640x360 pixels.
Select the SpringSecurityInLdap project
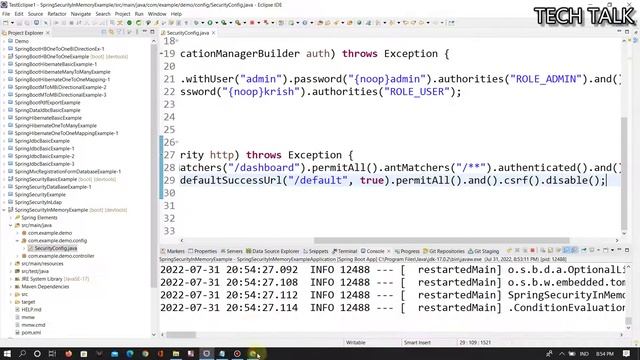(38, 202)
